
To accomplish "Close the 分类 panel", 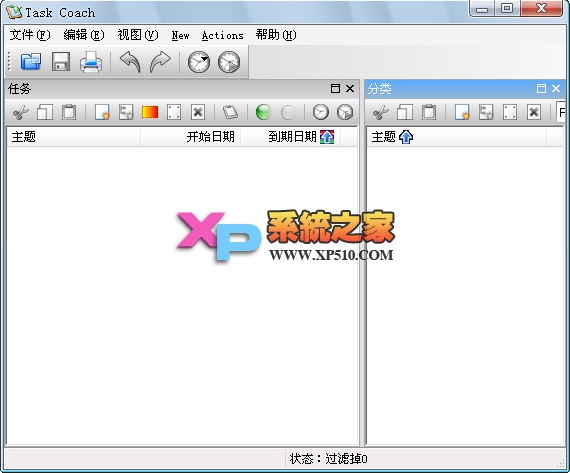I will (556, 88).
